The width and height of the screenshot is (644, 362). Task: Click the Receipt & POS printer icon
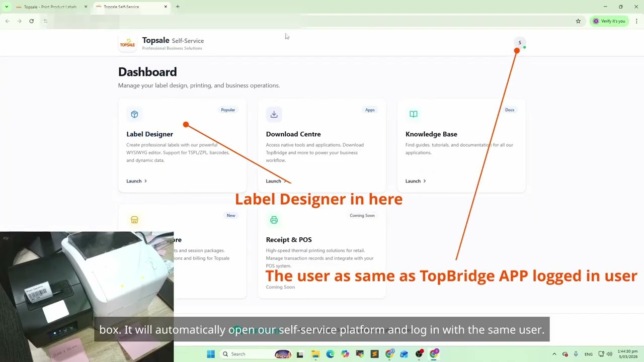pos(274,220)
